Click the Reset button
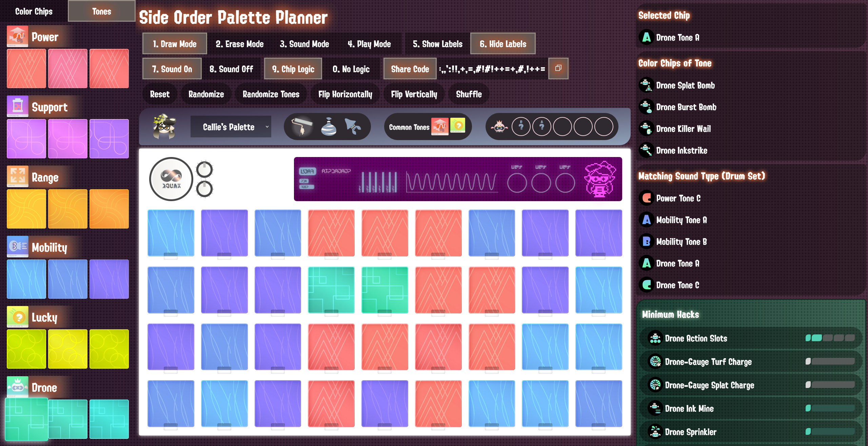This screenshot has height=446, width=868. pyautogui.click(x=160, y=94)
